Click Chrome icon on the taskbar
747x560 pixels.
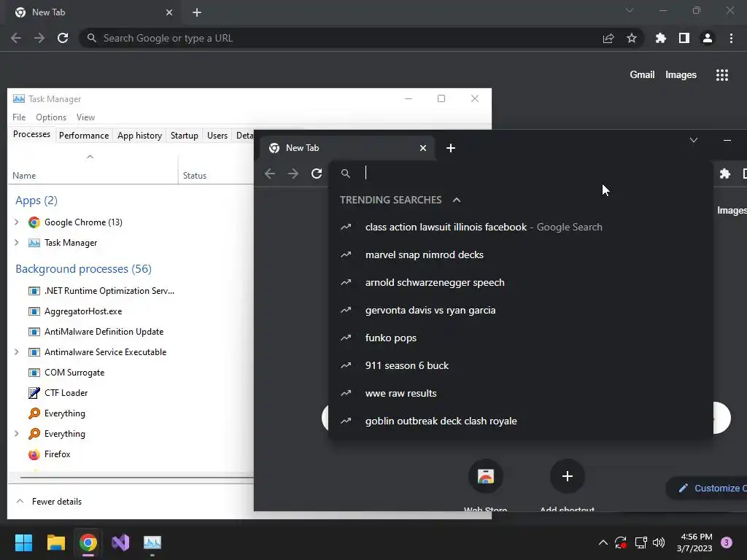[x=88, y=542]
